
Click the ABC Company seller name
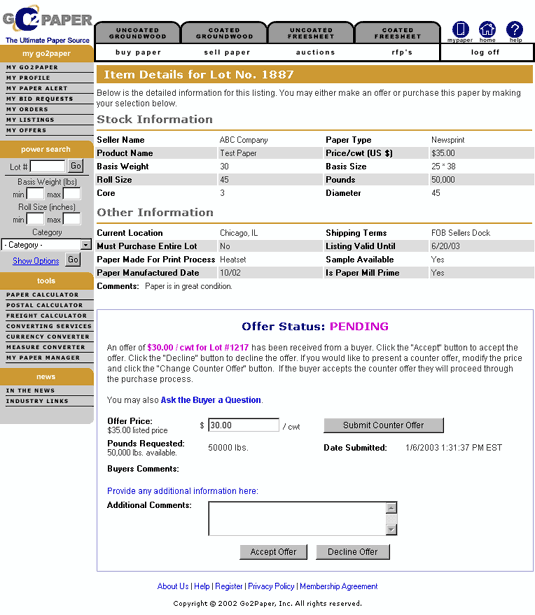tap(244, 140)
